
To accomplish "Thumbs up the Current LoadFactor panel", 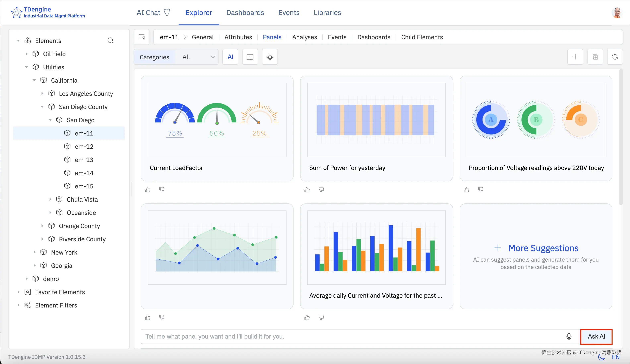I will point(148,190).
